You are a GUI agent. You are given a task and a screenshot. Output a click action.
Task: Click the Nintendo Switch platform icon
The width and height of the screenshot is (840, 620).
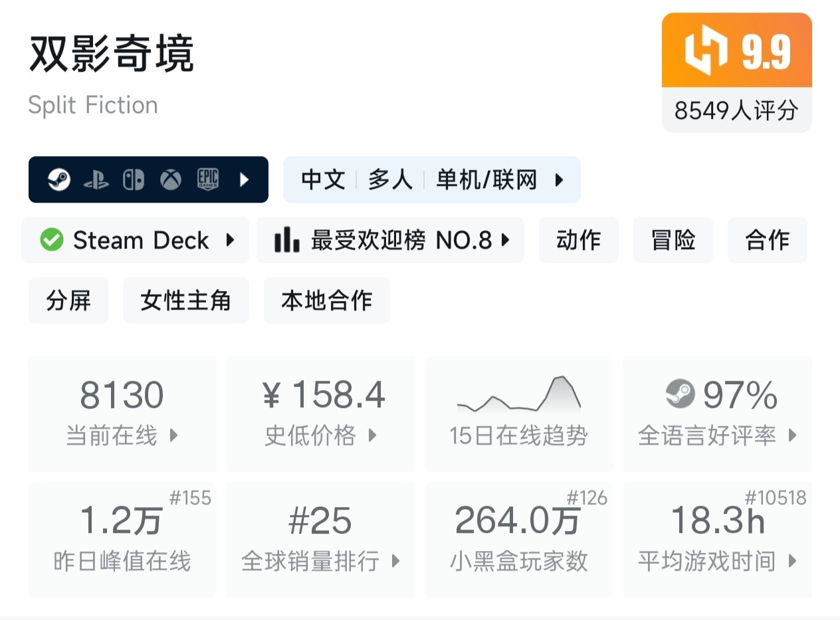click(x=134, y=179)
